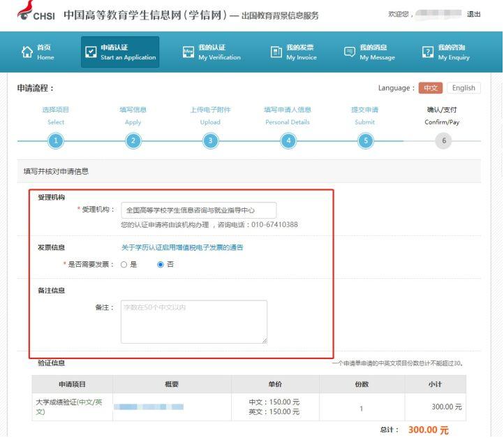Open My Enquiry menu
This screenshot has height=438, width=504.
coord(446,52)
